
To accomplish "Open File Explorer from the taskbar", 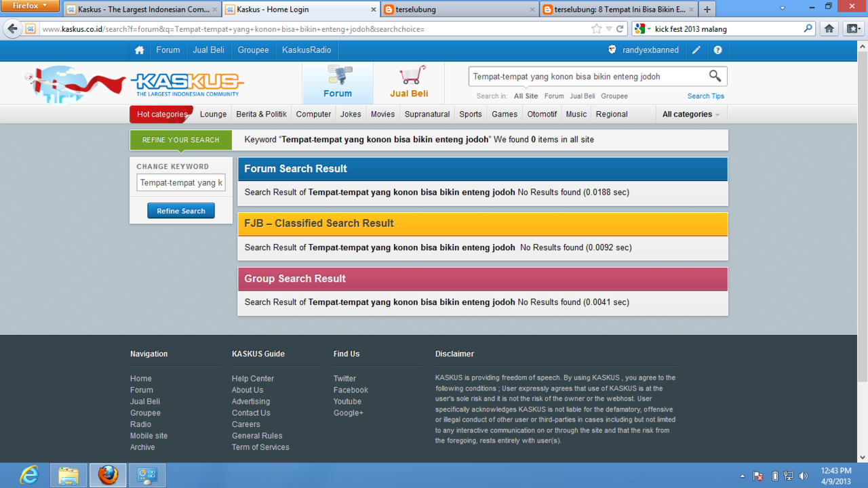I will coord(68,475).
